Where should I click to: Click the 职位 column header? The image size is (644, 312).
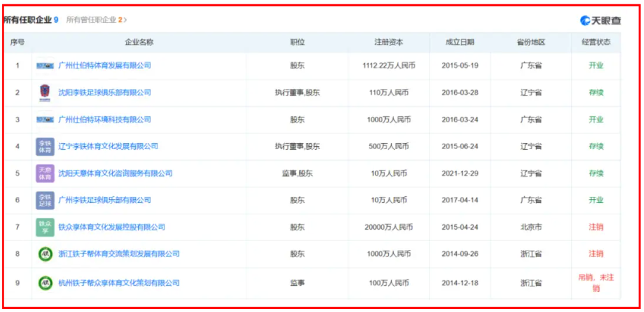click(x=298, y=42)
